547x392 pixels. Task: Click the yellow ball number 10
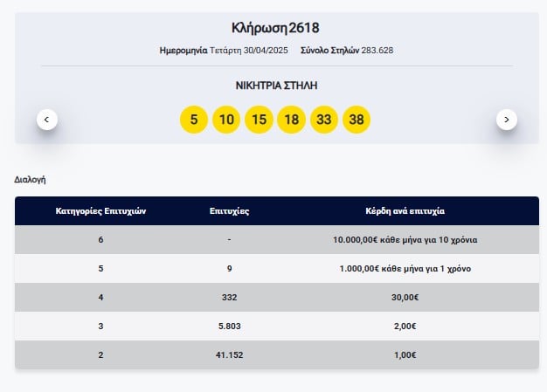tap(226, 120)
